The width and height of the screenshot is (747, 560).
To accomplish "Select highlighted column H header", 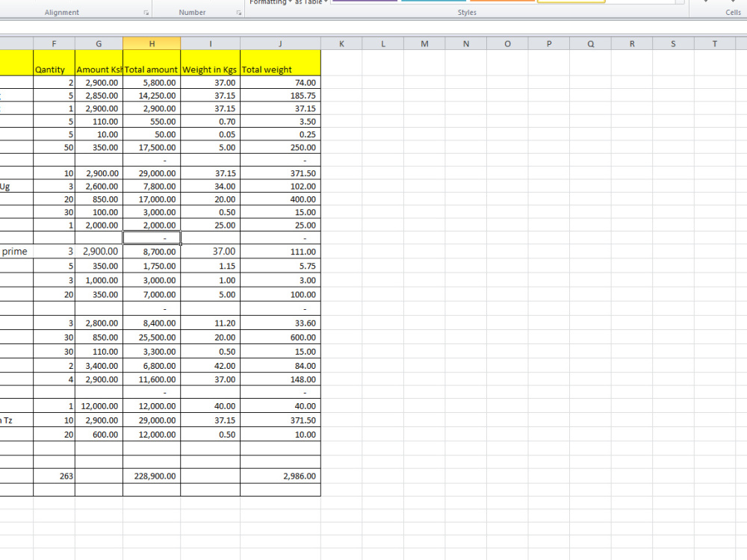I will point(152,44).
